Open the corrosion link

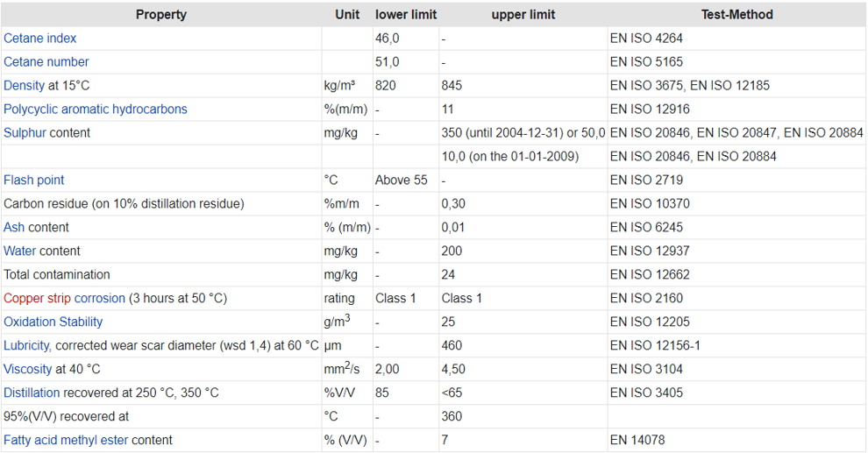pos(100,298)
